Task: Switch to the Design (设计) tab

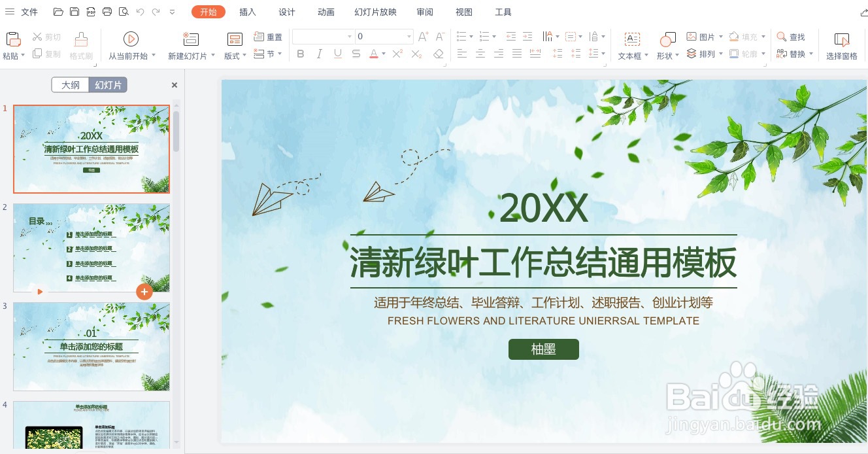Action: 287,12
